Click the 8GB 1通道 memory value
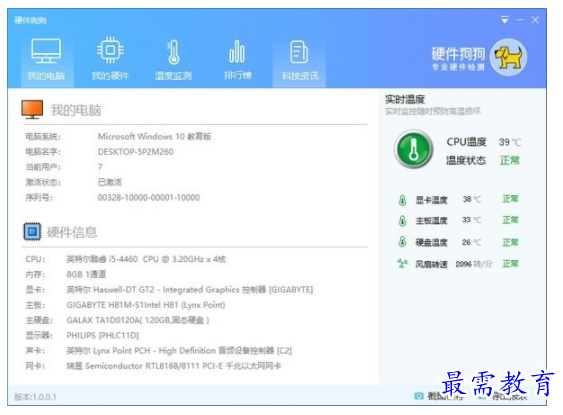563x415 pixels. [x=86, y=275]
